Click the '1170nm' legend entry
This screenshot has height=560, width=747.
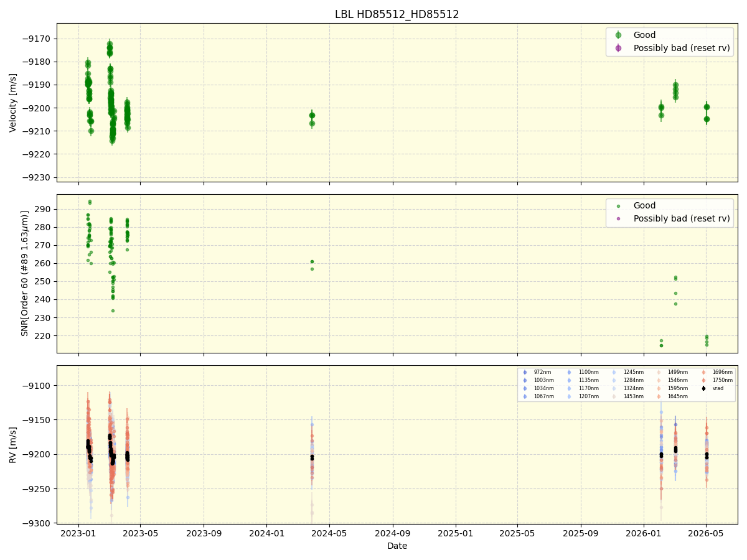point(588,388)
